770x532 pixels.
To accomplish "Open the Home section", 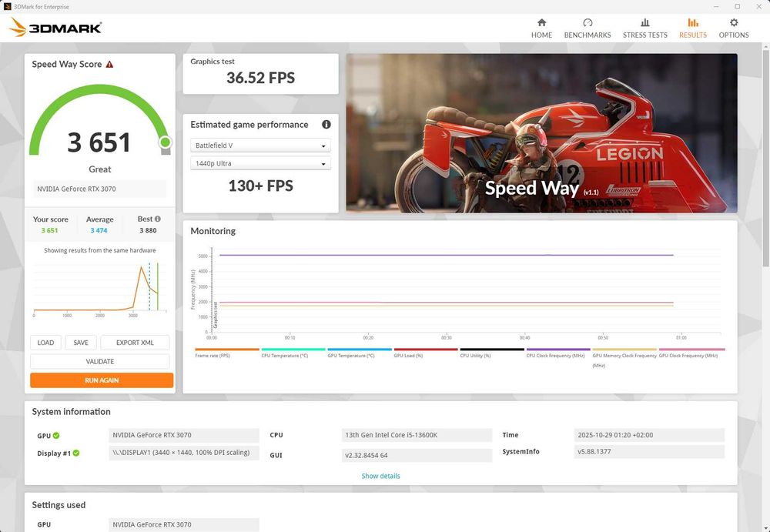I will point(541,28).
